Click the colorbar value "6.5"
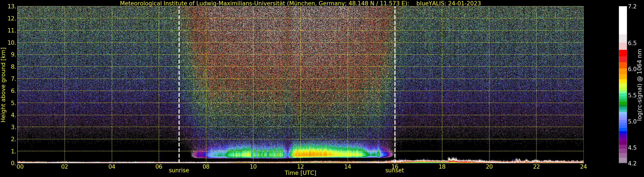Viewport: 644px width, 177px height. (632, 43)
